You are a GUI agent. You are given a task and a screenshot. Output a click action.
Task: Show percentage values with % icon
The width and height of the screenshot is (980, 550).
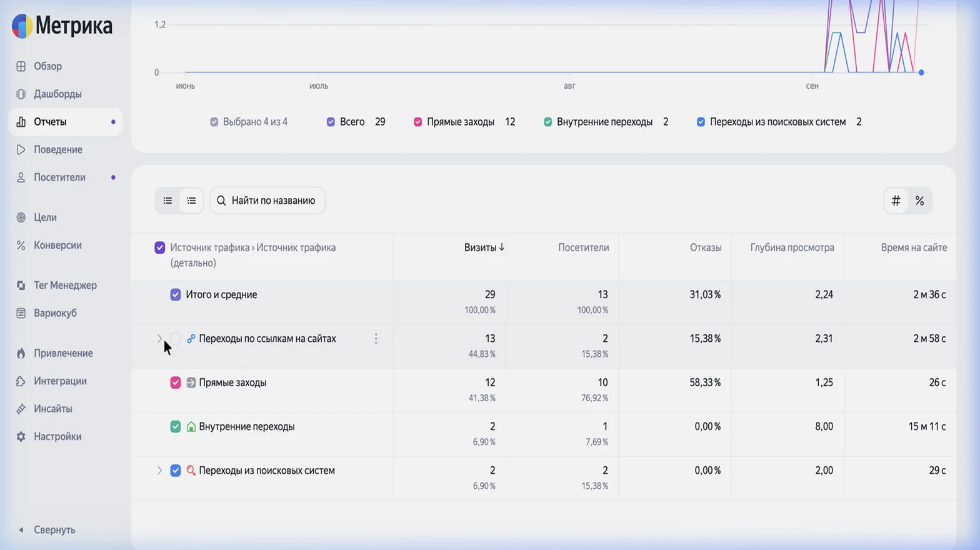[919, 201]
